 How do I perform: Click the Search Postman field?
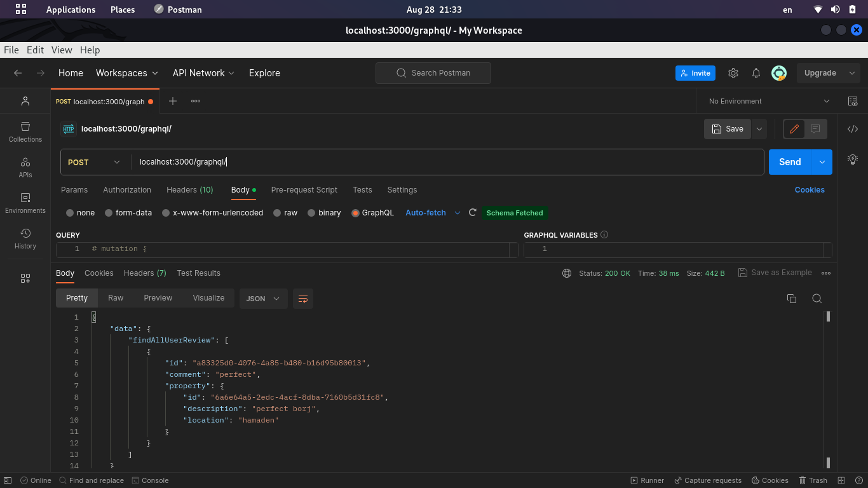click(x=433, y=73)
